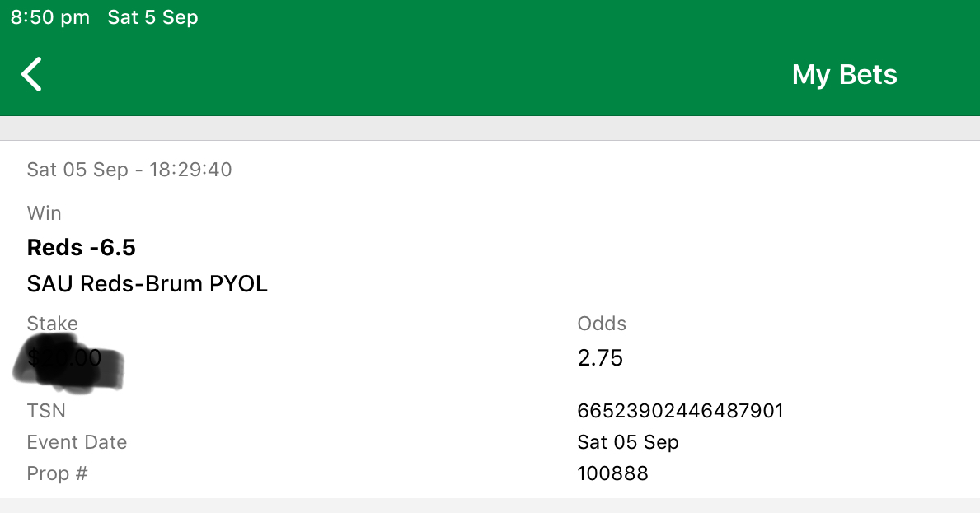This screenshot has height=513, width=980.
Task: Select the My Bets header title
Action: (x=844, y=75)
